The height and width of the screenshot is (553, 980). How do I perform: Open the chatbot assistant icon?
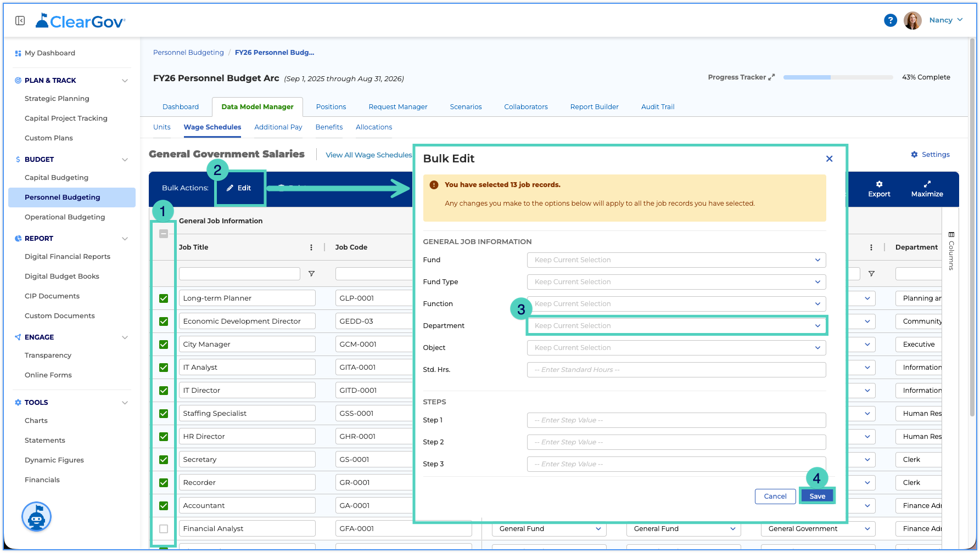[36, 517]
